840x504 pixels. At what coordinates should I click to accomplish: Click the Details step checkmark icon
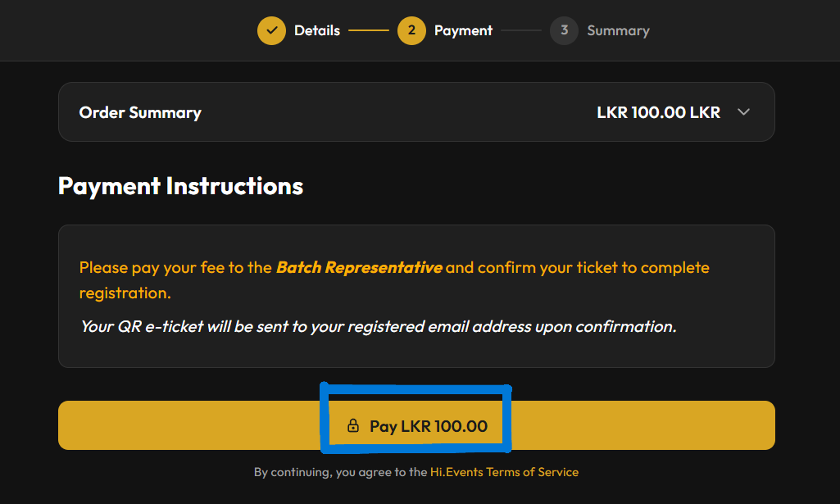point(271,31)
